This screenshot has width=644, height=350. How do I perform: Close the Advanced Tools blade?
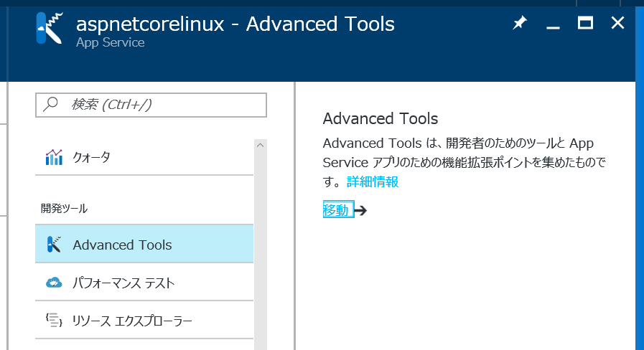pos(617,22)
